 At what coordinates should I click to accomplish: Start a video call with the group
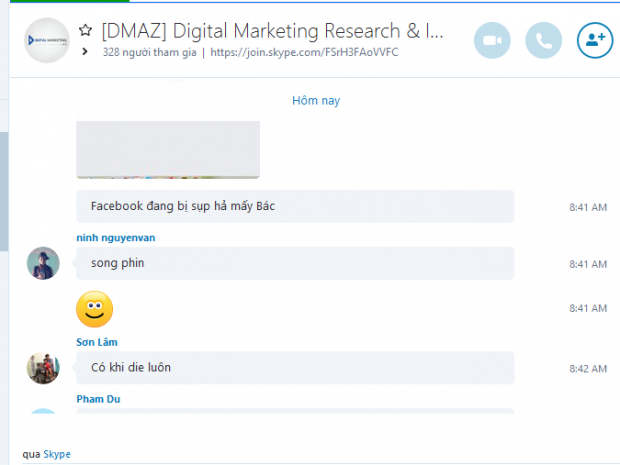(x=492, y=41)
